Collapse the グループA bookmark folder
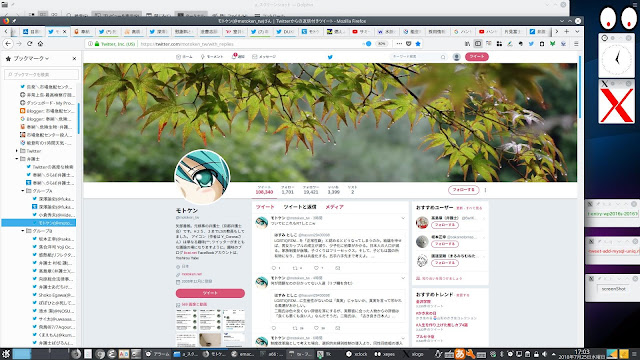 [x=23, y=191]
